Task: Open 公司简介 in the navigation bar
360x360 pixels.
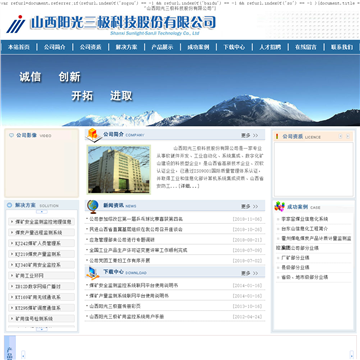Action: (x=55, y=47)
